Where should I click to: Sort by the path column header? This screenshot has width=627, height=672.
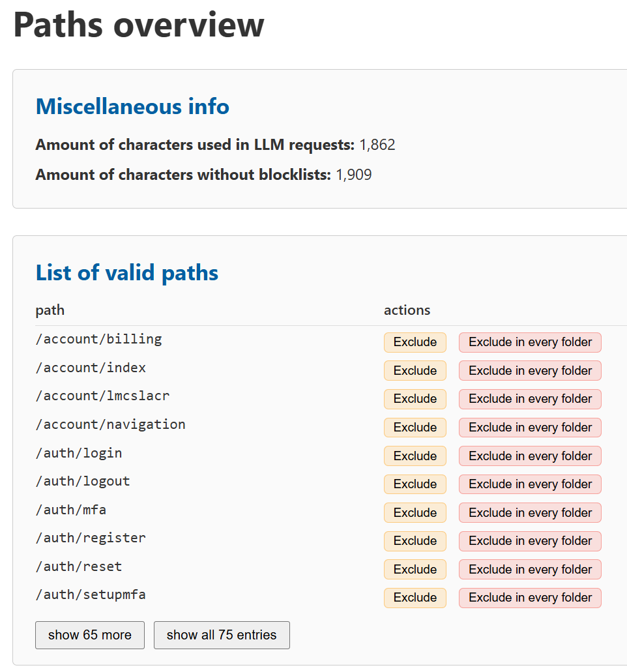coord(50,310)
